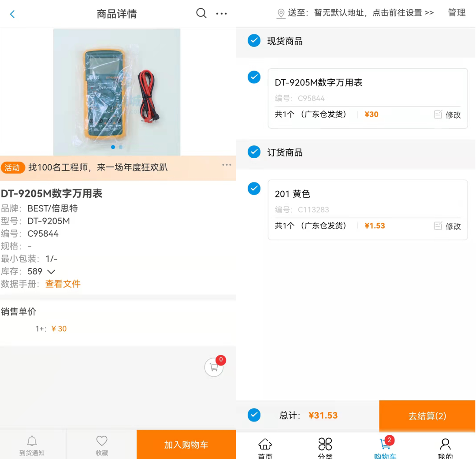The width and height of the screenshot is (476, 459).
Task: Tap the heart icon to favorite
Action: (x=102, y=440)
